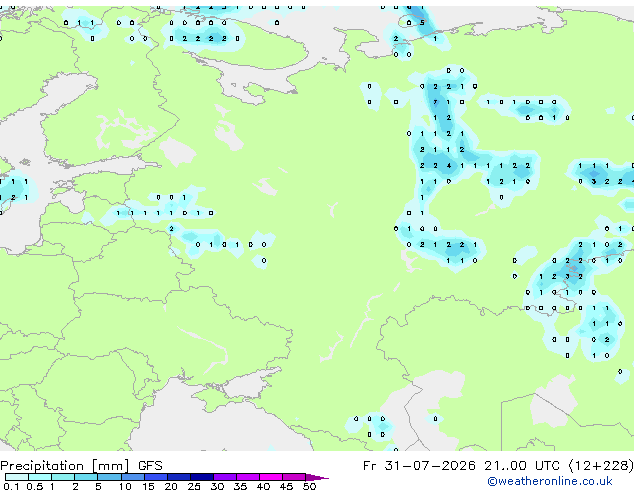Click the precipitation value '7' on the map
634x490 pixels.
[435, 102]
